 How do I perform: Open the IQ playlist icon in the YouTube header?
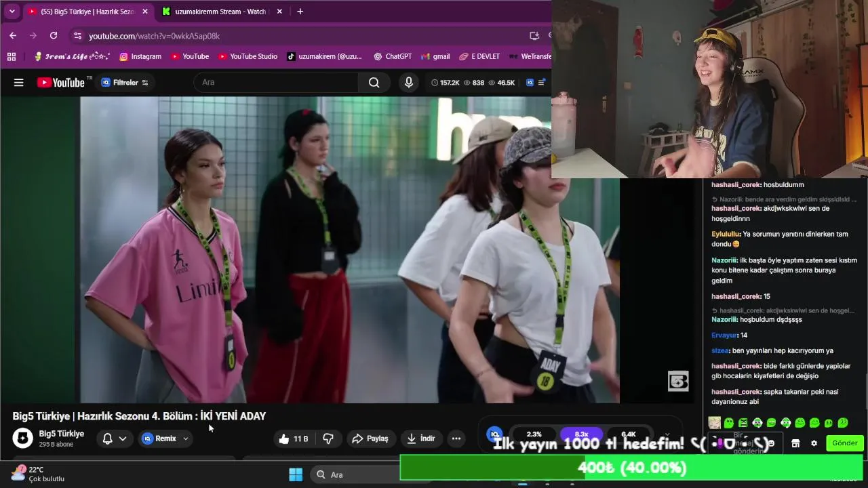point(530,83)
